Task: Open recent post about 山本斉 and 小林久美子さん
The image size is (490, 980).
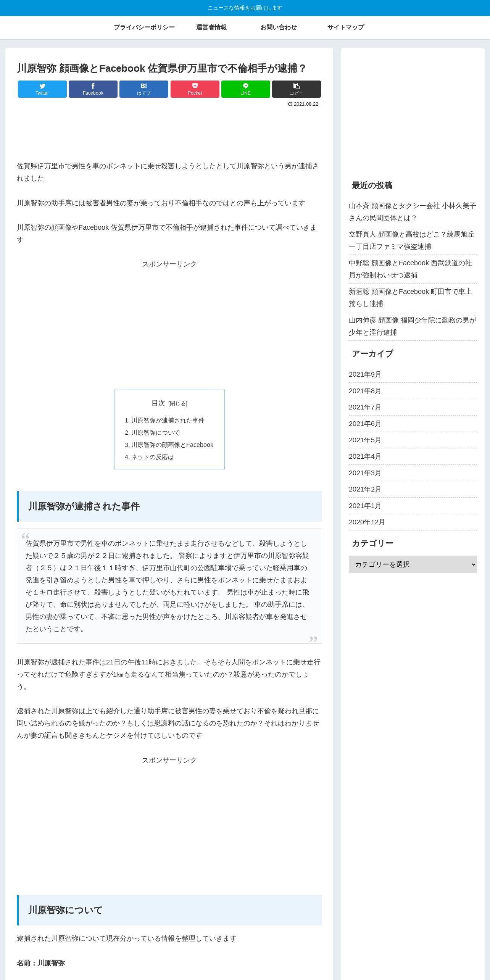Action: point(413,212)
